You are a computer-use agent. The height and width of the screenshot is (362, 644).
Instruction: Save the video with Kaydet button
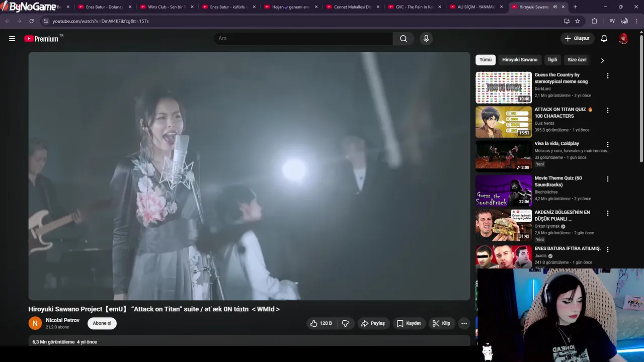click(x=409, y=323)
